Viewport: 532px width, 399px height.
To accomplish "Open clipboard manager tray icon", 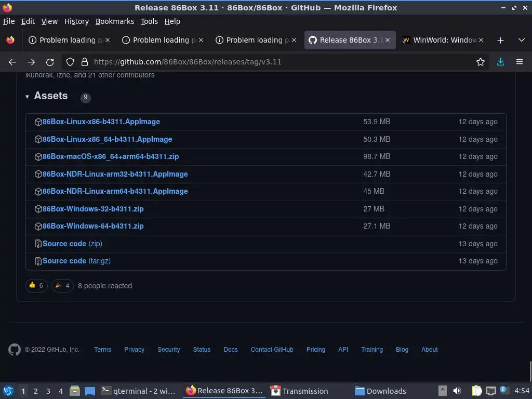I will [x=476, y=391].
